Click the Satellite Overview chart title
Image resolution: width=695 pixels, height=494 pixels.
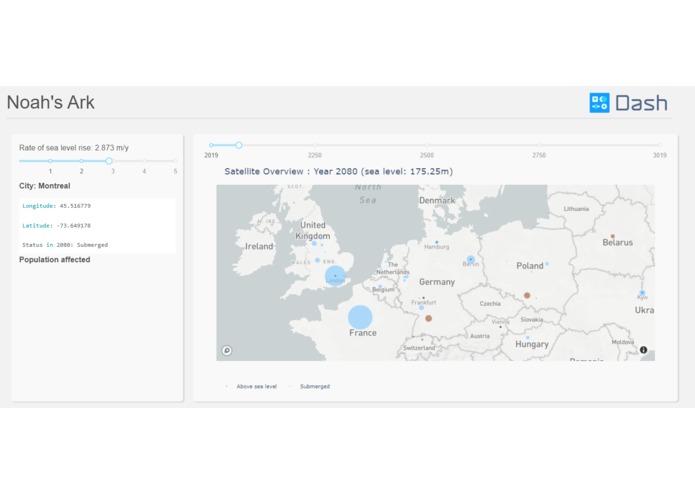pos(339,171)
